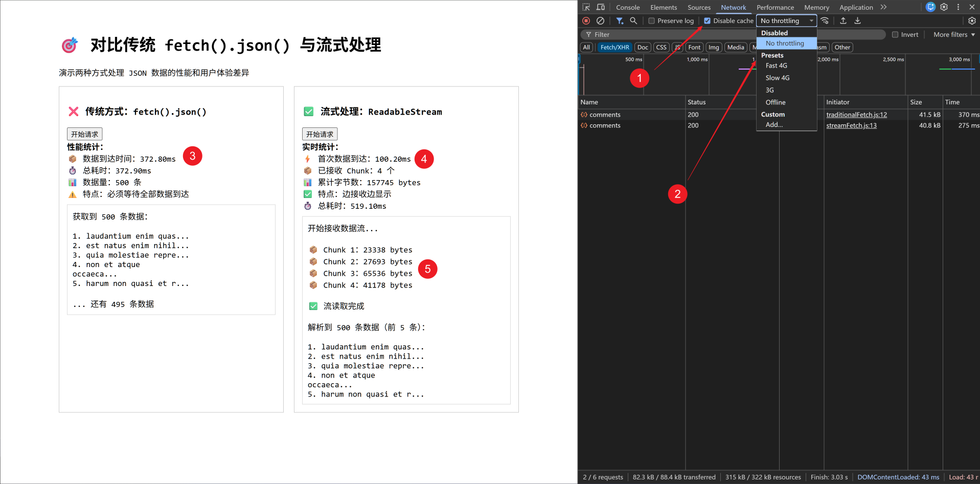Click the 2,500 ms timeline marker
The height and width of the screenshot is (484, 980).
point(893,60)
